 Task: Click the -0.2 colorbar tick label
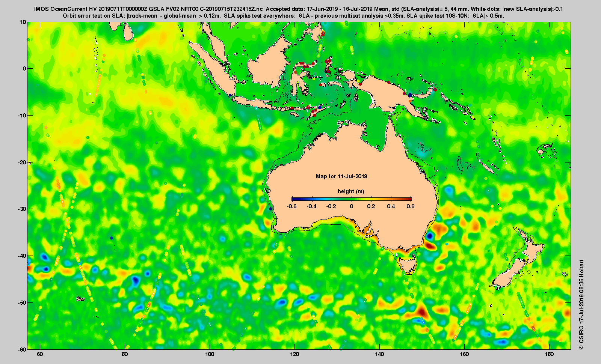331,206
